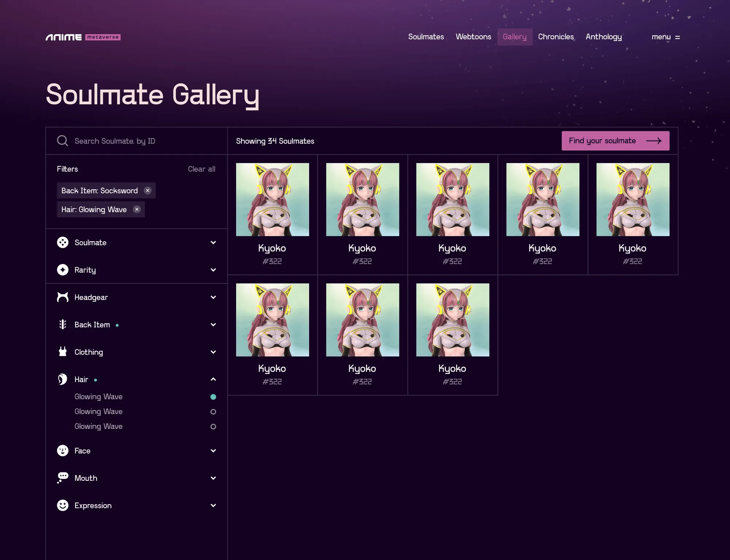Click the Clothing filter icon
The image size is (730, 560).
pos(63,352)
